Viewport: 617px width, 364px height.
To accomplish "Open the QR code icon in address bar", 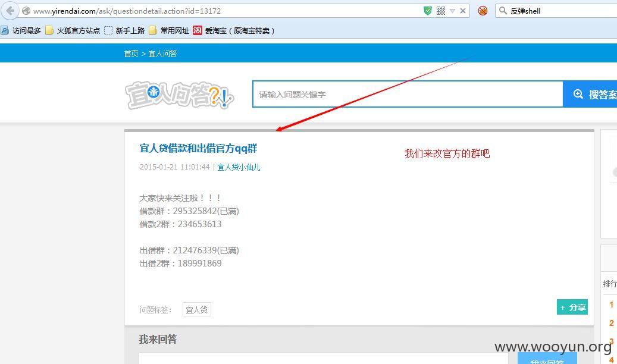I will point(441,11).
